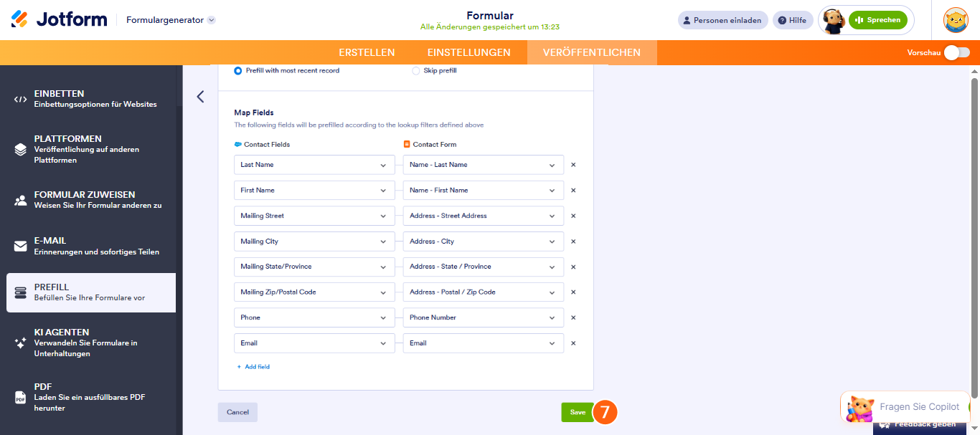
Task: Open the Mailing State/Province dropdown
Action: 314,267
